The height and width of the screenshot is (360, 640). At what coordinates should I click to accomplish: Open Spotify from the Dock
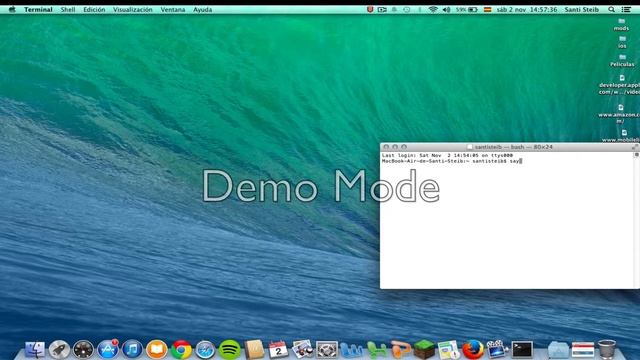[229, 350]
